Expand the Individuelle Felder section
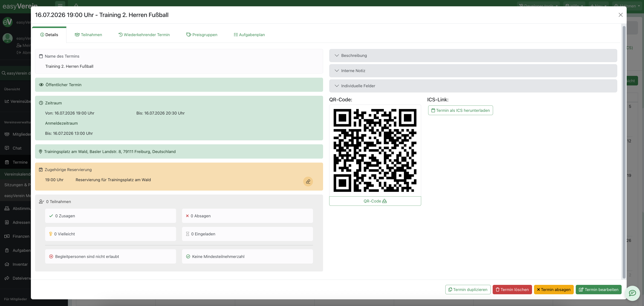 (x=473, y=86)
